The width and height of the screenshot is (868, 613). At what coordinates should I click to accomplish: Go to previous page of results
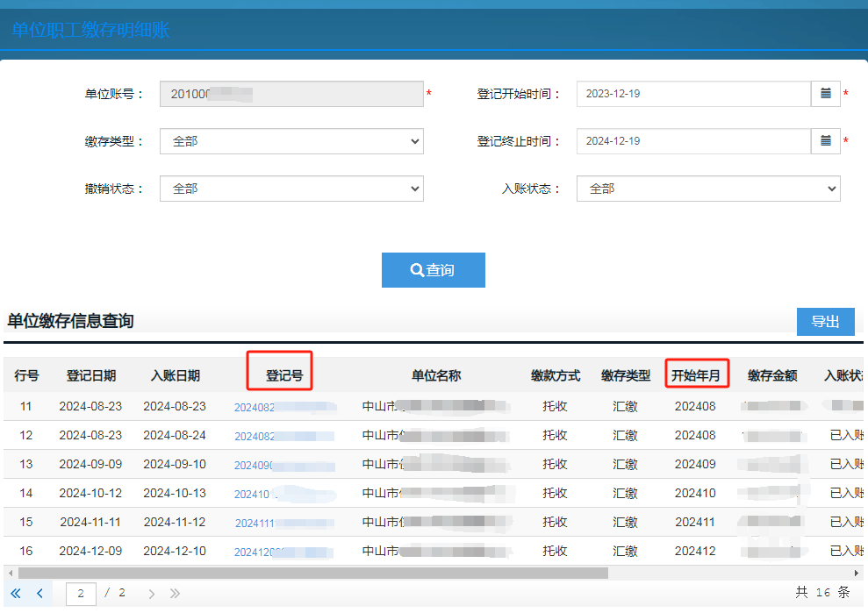[x=39, y=594]
